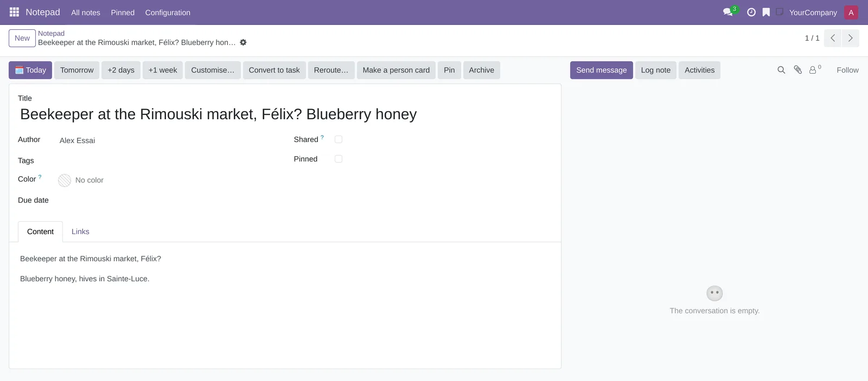Viewport: 868px width, 381px height.
Task: Show the followers list icon
Action: [x=815, y=70]
